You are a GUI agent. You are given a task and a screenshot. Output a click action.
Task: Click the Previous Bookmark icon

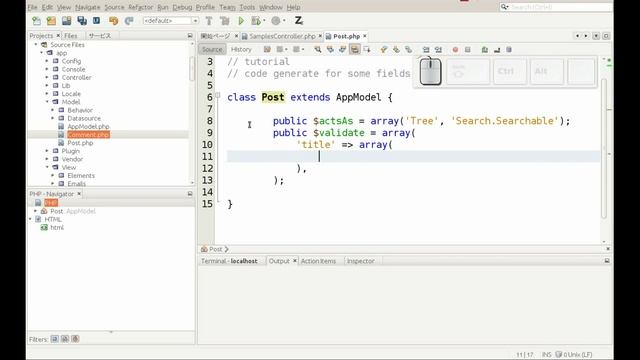384,49
